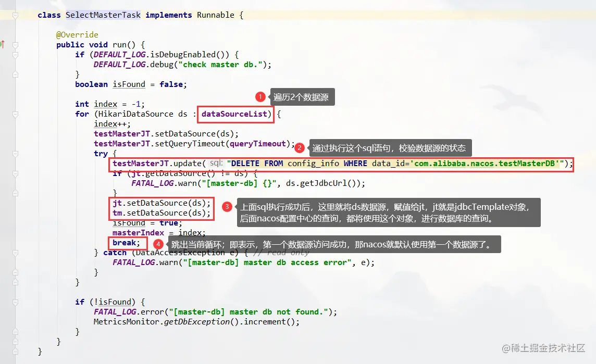Click the masterIndex variable
The image size is (596, 364).
pyautogui.click(x=138, y=233)
